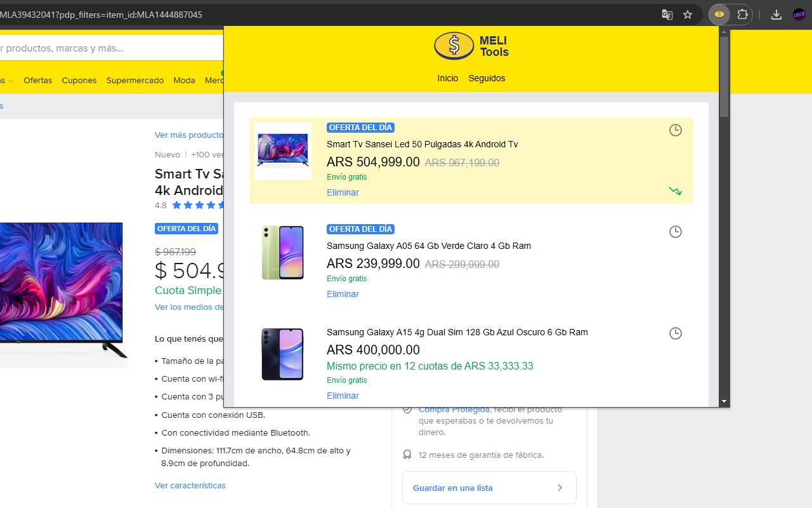Click OFERTA DEL DÍA badge on Sansei item
This screenshot has height=508, width=812.
click(360, 128)
